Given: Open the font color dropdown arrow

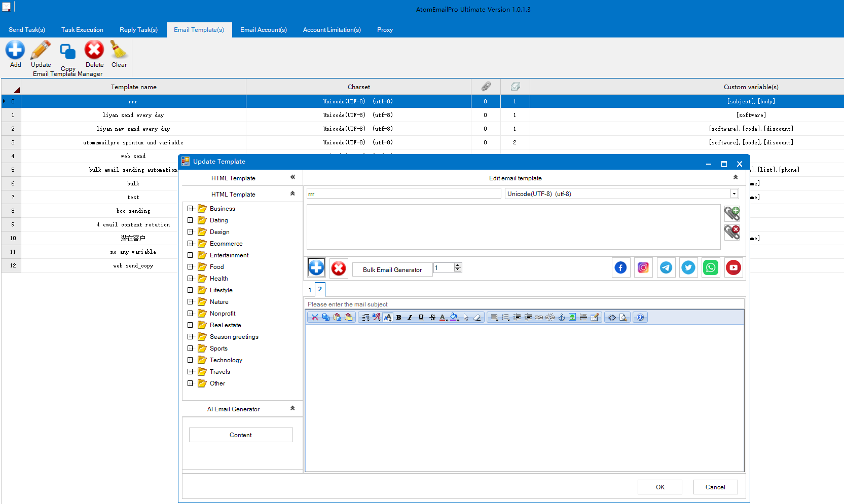Looking at the screenshot, I should click(447, 319).
